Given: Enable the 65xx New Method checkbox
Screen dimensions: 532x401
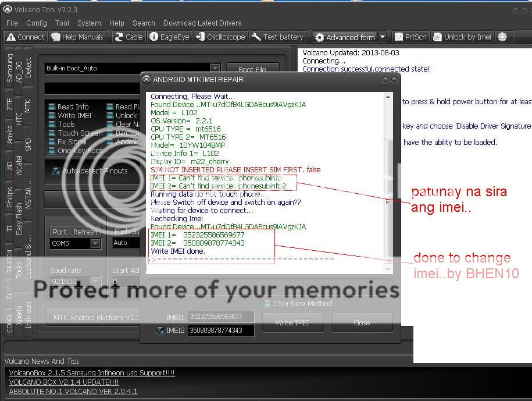Looking at the screenshot, I should click(267, 303).
